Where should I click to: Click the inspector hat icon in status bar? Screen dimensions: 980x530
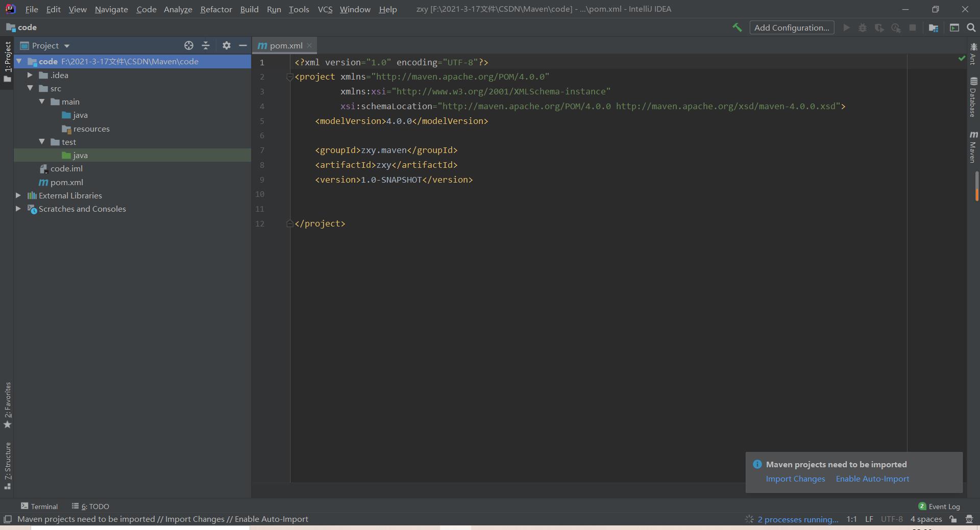(969, 519)
